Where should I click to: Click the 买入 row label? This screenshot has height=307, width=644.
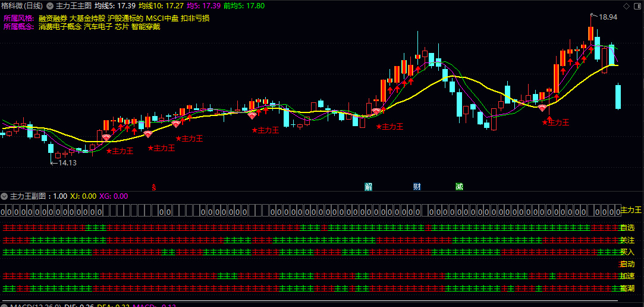point(627,252)
